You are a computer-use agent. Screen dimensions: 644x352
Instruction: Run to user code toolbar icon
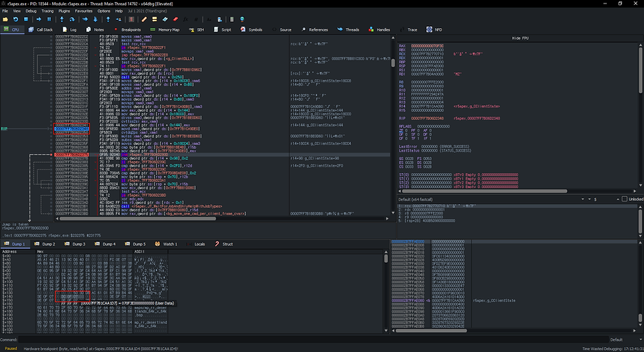[118, 19]
